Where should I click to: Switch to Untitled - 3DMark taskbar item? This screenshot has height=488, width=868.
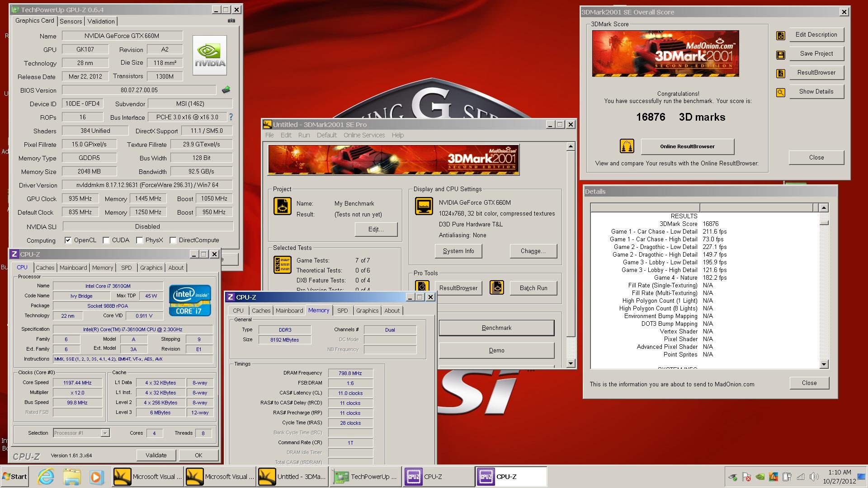293,477
